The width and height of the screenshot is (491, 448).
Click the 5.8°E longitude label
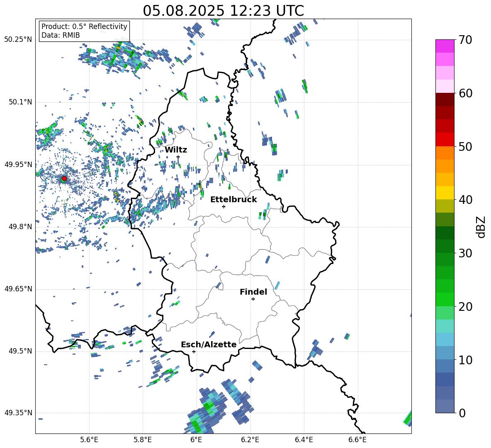pyautogui.click(x=143, y=440)
